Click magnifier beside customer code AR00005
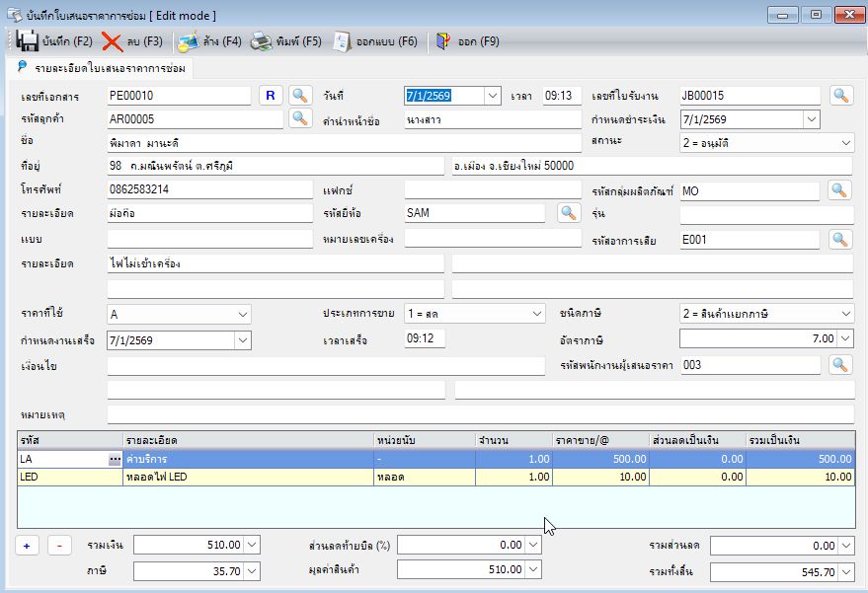The width and height of the screenshot is (868, 593). coord(299,118)
